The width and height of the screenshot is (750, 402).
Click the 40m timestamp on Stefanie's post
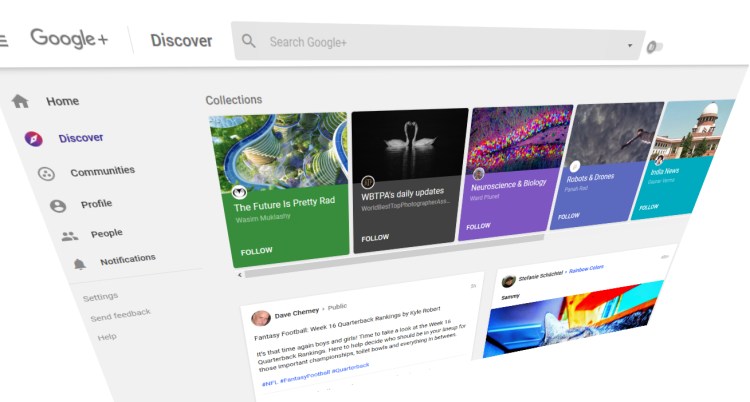(664, 257)
